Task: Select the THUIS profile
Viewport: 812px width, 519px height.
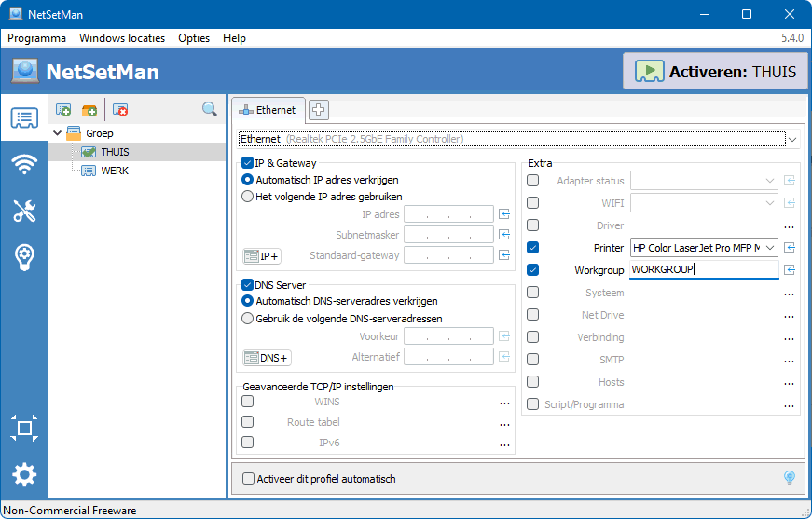Action: pos(115,152)
